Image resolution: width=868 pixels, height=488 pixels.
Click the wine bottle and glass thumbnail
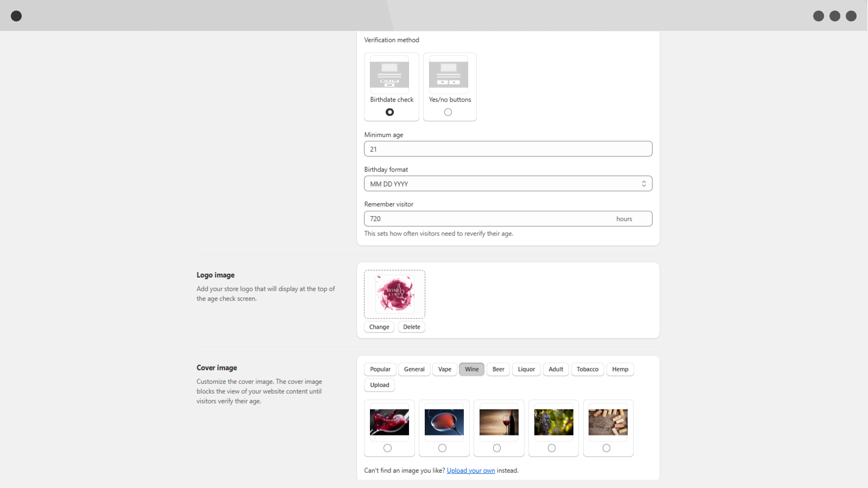[499, 422]
